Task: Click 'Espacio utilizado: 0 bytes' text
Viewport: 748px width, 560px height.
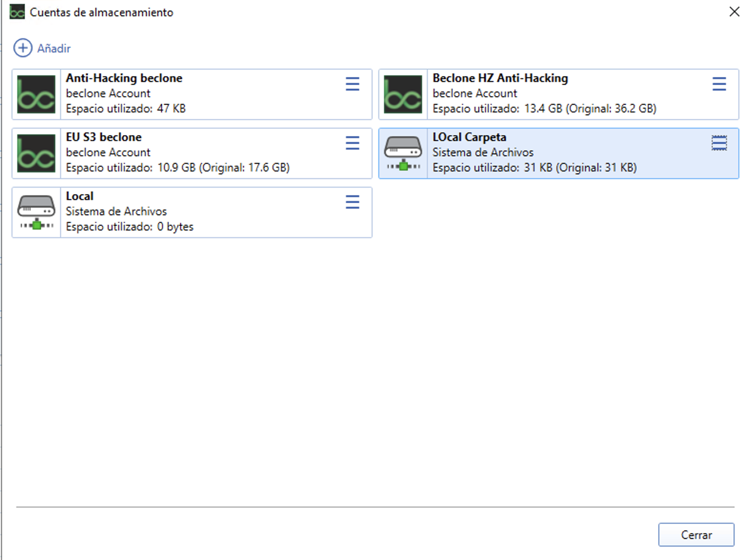Action: pos(130,227)
